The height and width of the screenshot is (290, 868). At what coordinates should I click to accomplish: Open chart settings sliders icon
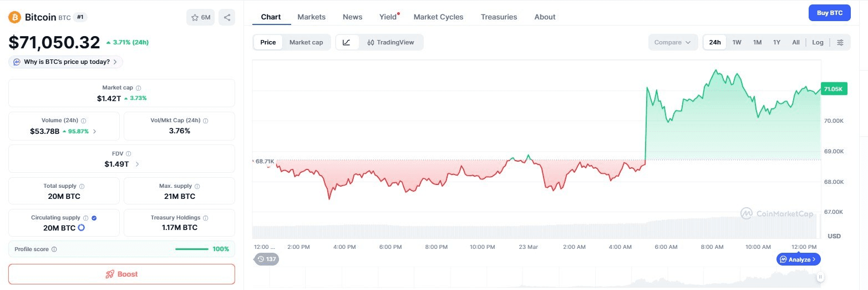(840, 42)
